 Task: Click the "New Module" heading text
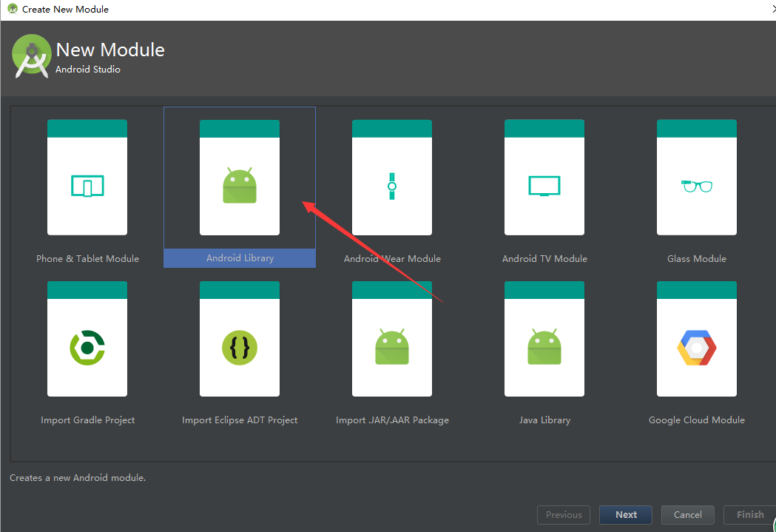[x=110, y=50]
